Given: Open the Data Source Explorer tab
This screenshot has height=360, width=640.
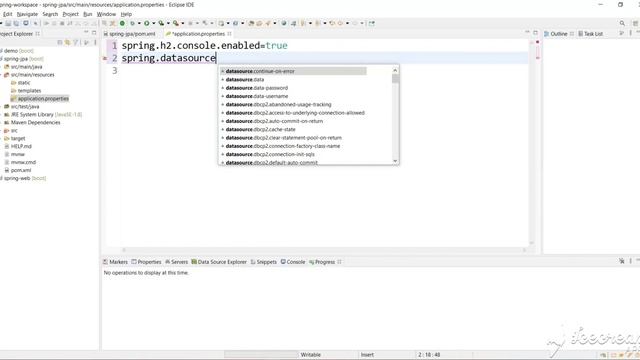Looking at the screenshot, I should tap(219, 262).
